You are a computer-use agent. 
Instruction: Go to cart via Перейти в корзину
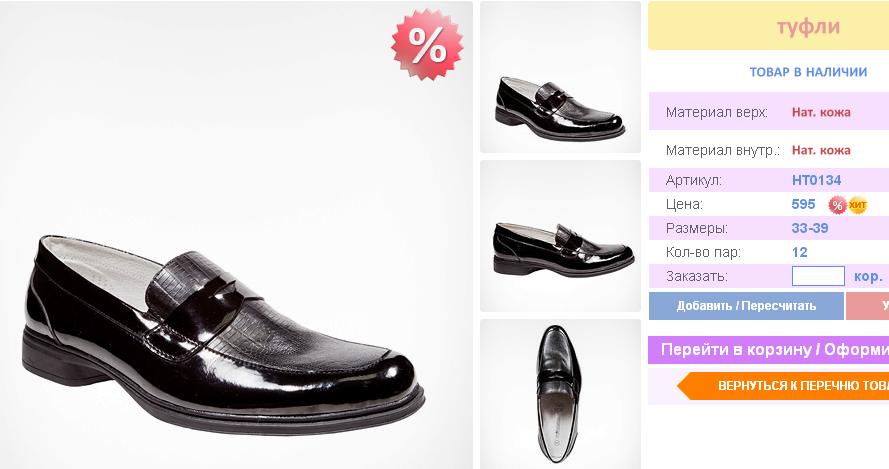tap(768, 350)
